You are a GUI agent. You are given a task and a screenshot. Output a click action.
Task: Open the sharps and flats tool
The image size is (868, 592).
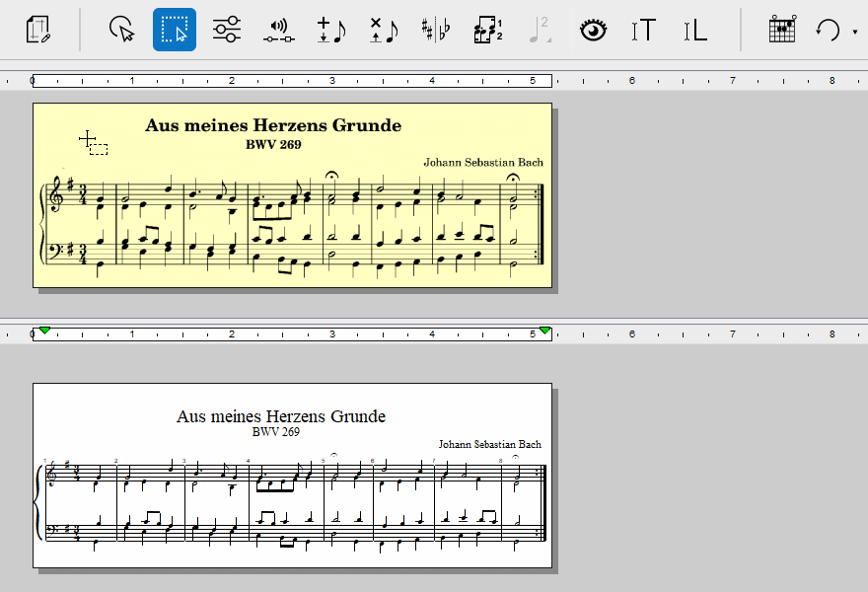[436, 30]
